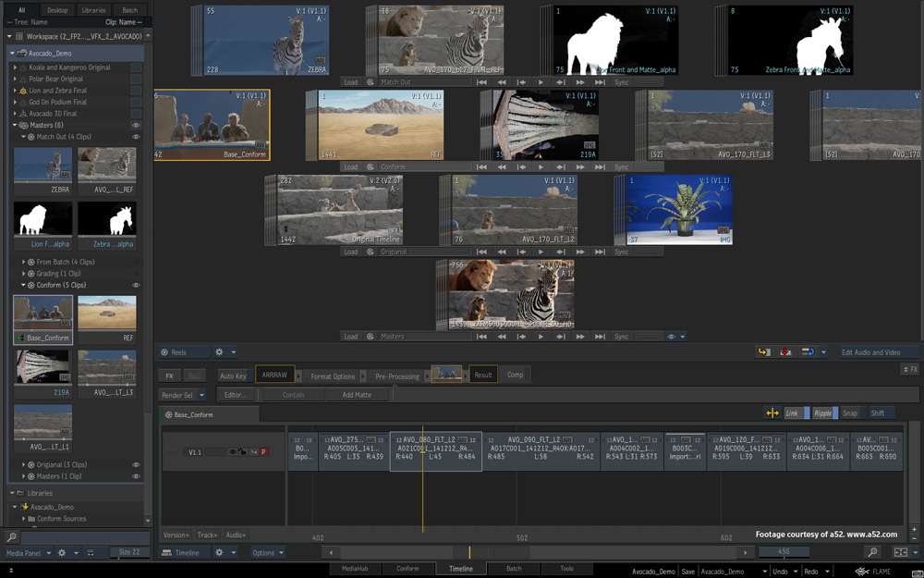Open the MediaHub tab
This screenshot has height=578, width=924.
point(355,569)
